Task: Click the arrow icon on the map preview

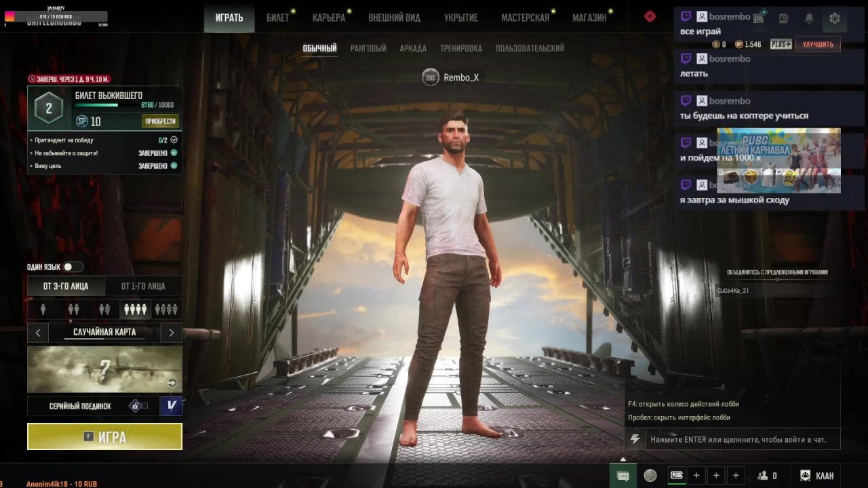Action: coord(172,383)
